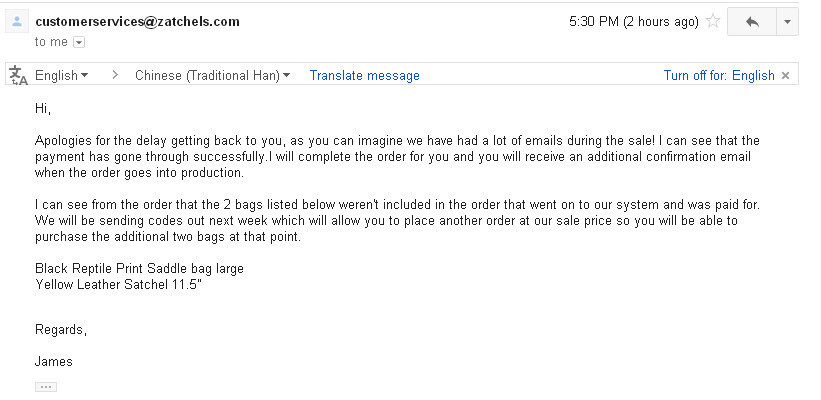Click the sender's profile avatar icon
Screen dimensions: 821x400
(x=18, y=21)
